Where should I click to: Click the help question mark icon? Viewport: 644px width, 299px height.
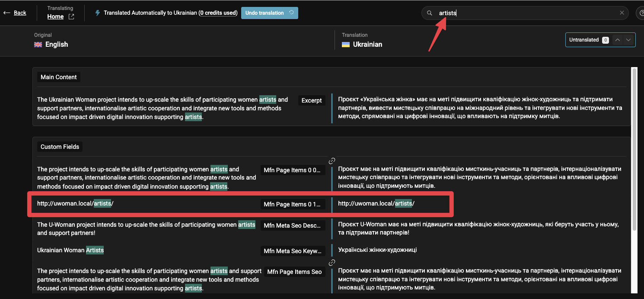(x=641, y=13)
